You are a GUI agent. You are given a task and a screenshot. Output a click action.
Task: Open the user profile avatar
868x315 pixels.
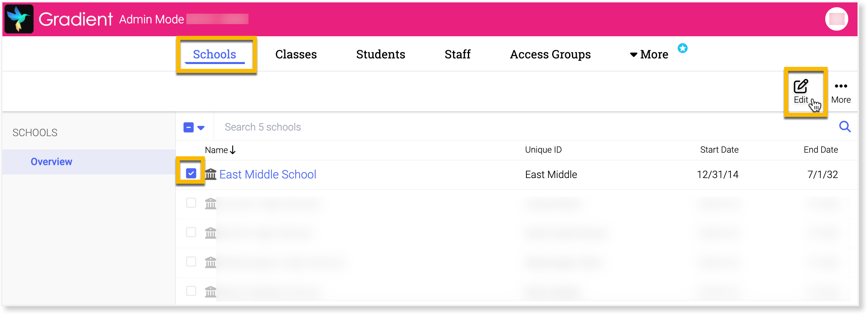836,19
